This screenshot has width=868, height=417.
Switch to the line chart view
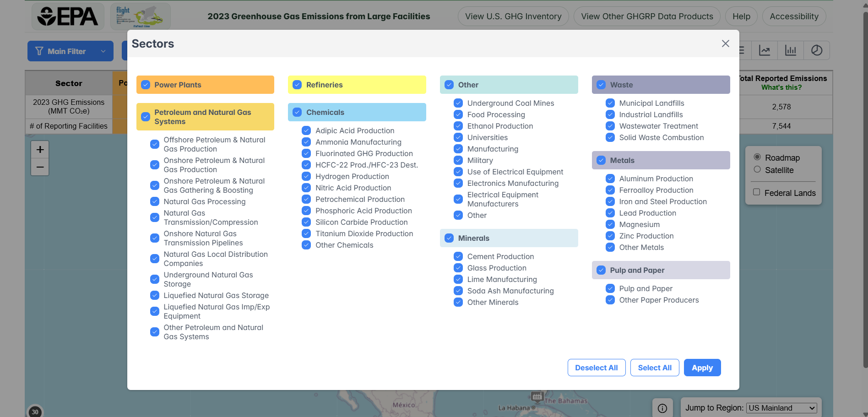point(765,50)
